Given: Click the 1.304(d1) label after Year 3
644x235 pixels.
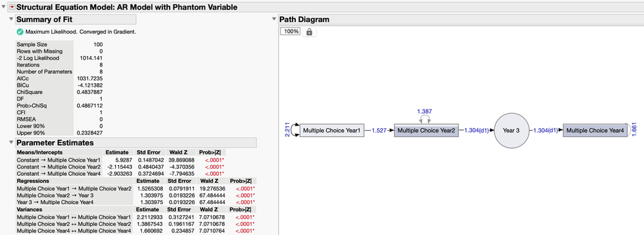Looking at the screenshot, I should (545, 131).
